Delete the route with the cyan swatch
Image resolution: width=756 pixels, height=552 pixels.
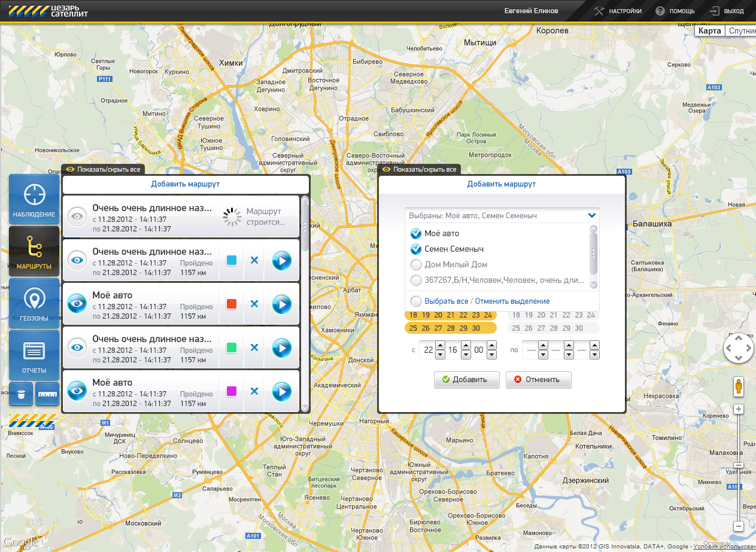tap(254, 260)
